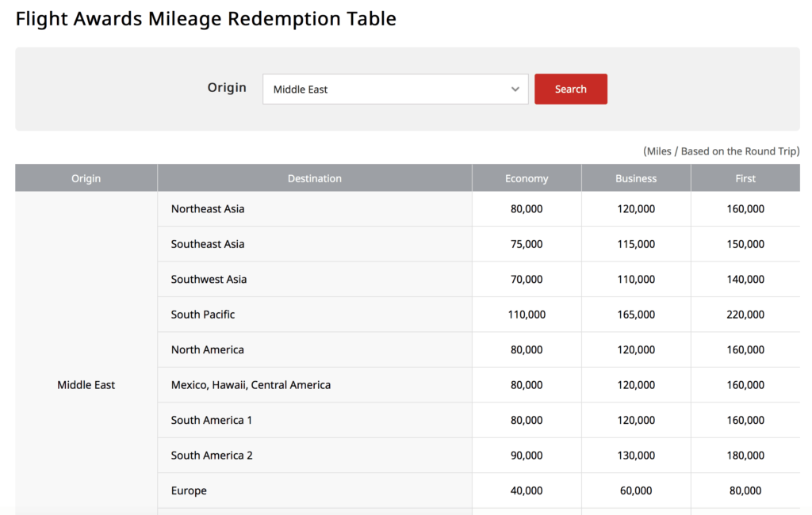The height and width of the screenshot is (515, 812).
Task: Select Europe's 40,000 Economy miles value
Action: click(x=527, y=490)
